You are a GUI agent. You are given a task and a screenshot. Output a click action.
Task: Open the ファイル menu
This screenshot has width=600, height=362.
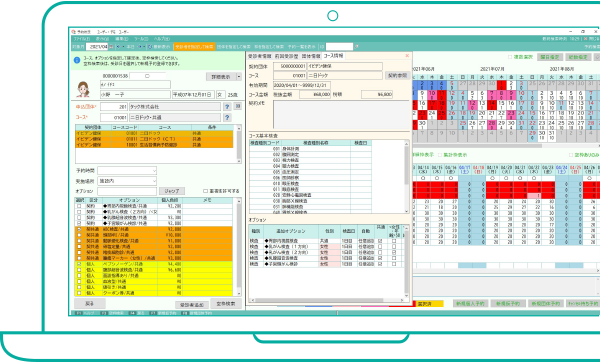click(x=82, y=39)
